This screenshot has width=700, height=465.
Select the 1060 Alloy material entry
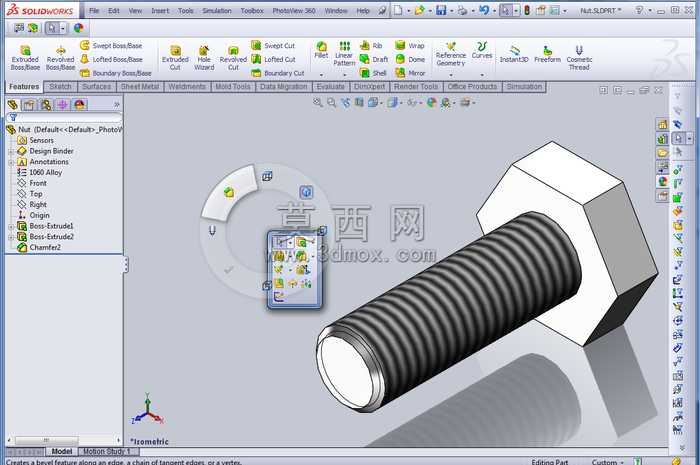tap(40, 172)
